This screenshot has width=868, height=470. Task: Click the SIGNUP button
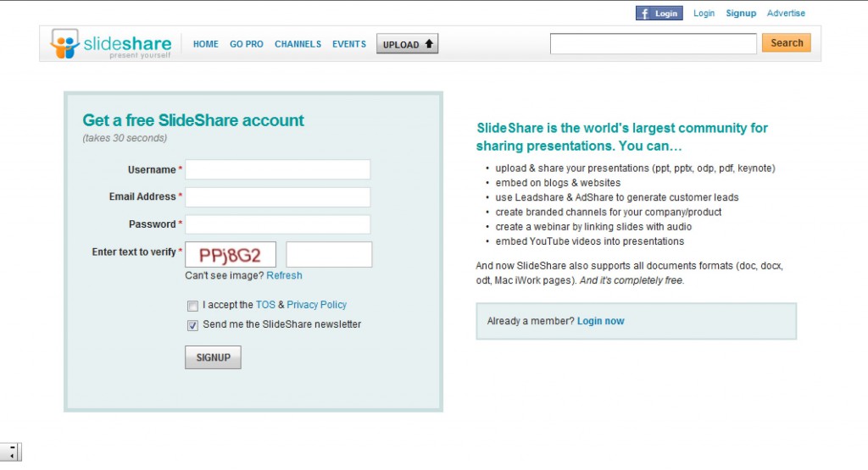[x=213, y=357]
